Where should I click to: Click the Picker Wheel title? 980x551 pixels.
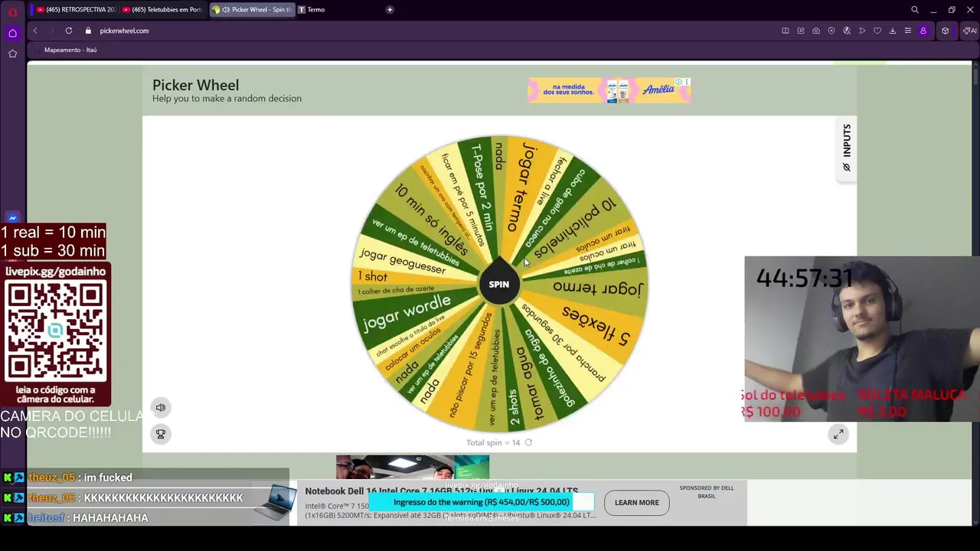[x=195, y=85]
